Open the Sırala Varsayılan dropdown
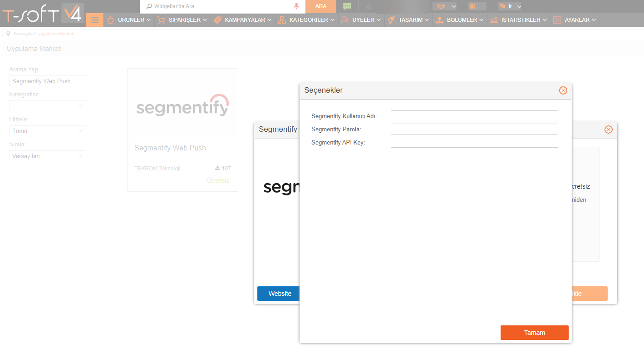 [48, 156]
